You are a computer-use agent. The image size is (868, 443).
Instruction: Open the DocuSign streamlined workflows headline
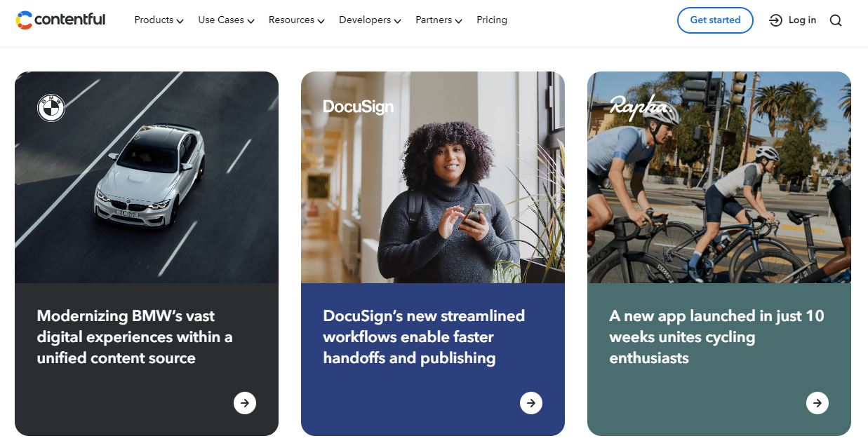point(424,337)
